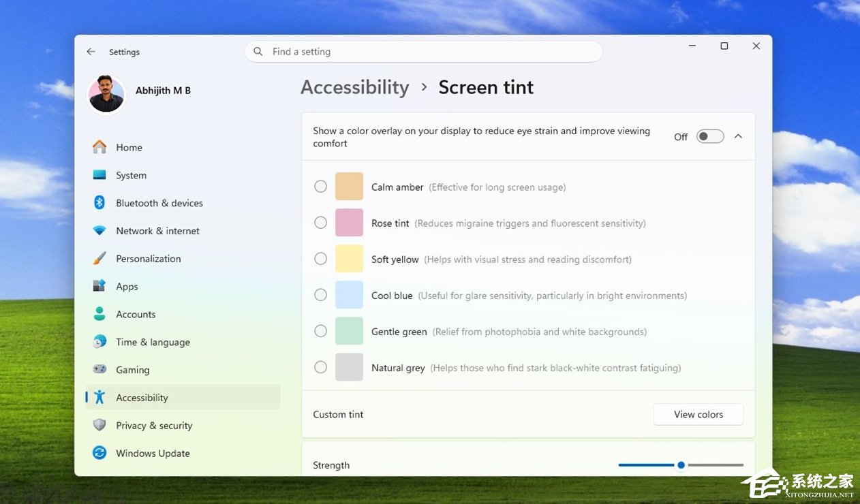This screenshot has height=504, width=860.
Task: Click the Apps icon in sidebar
Action: (99, 286)
